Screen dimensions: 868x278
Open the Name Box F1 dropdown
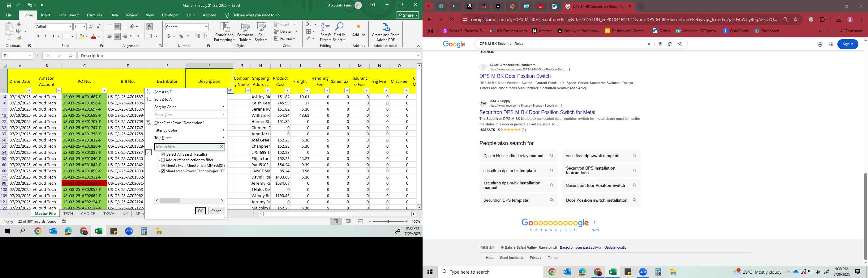click(x=30, y=56)
